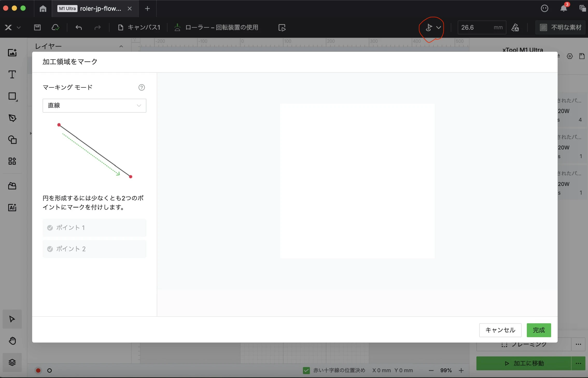Toggle the layers panel icon
This screenshot has width=588, height=378.
(12, 362)
